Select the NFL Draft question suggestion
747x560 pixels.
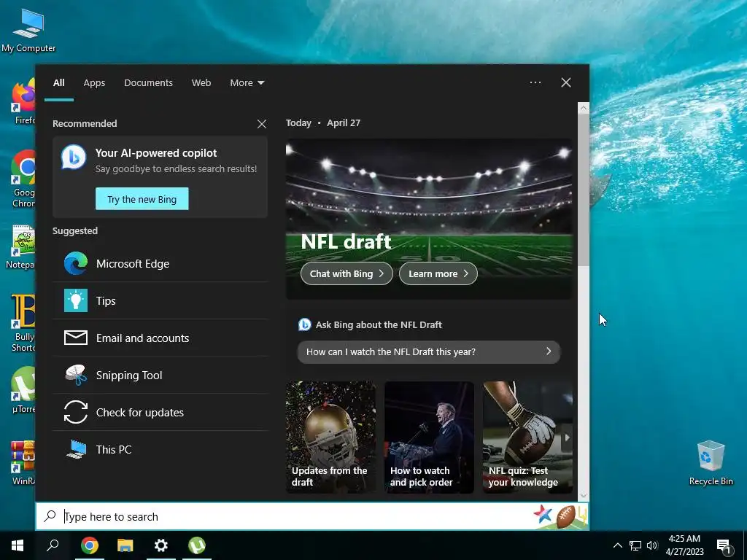click(429, 352)
